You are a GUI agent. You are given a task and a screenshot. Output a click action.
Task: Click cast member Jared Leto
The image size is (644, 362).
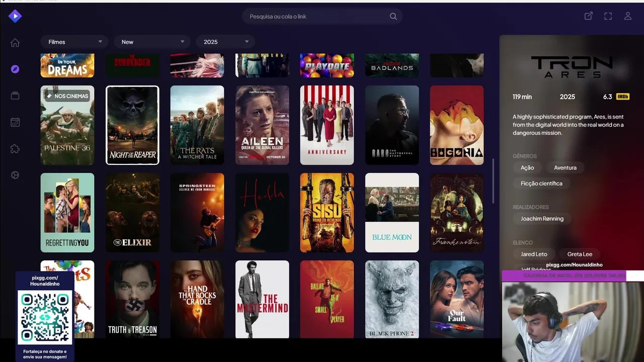[534, 254]
